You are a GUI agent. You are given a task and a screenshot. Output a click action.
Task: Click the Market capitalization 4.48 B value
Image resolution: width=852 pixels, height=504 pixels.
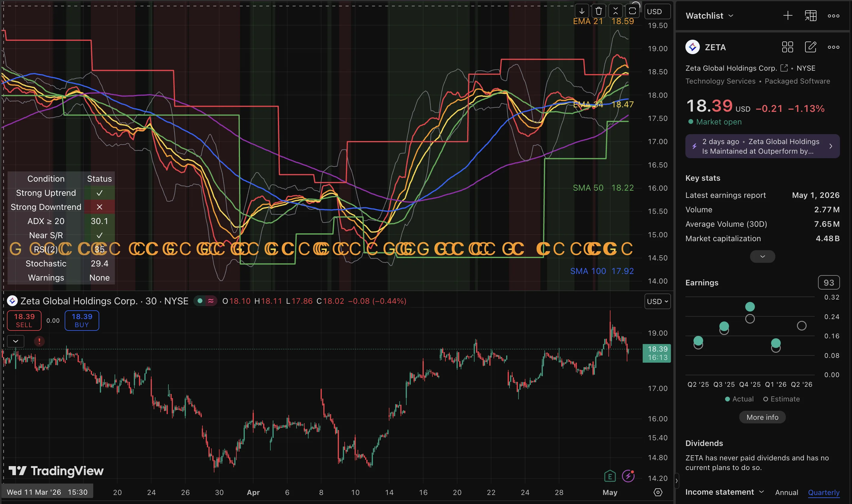[x=827, y=238]
